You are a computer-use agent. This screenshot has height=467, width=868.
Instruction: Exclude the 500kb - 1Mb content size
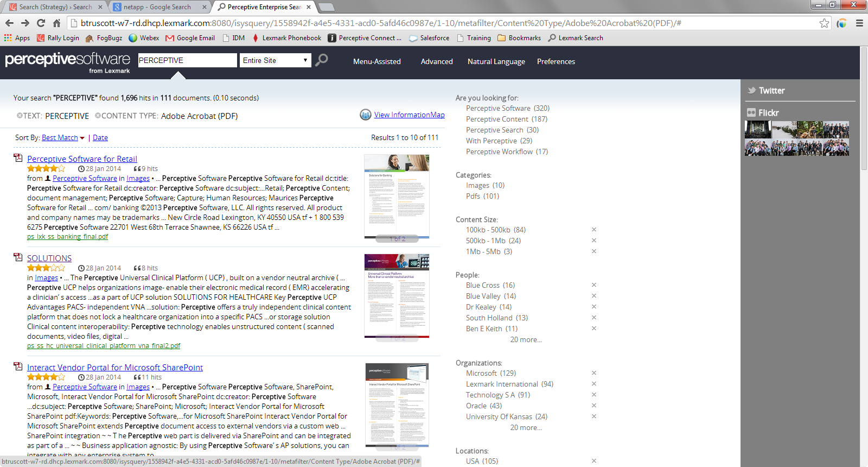click(x=594, y=241)
